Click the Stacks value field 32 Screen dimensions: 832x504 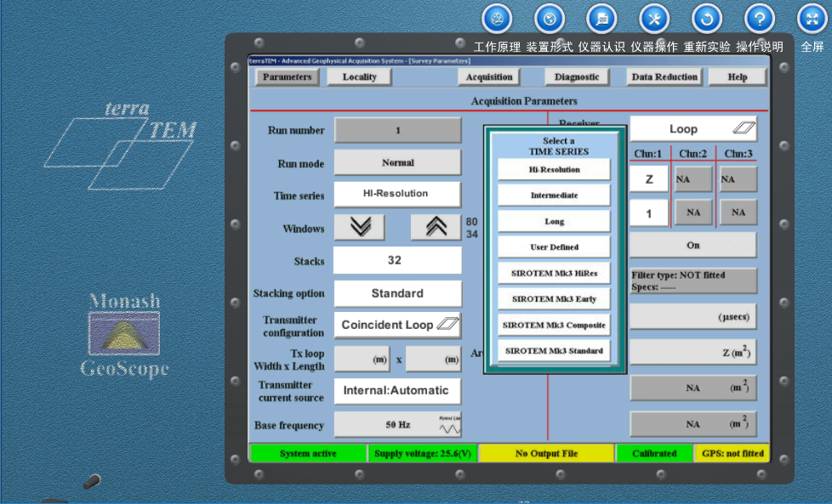pyautogui.click(x=397, y=260)
